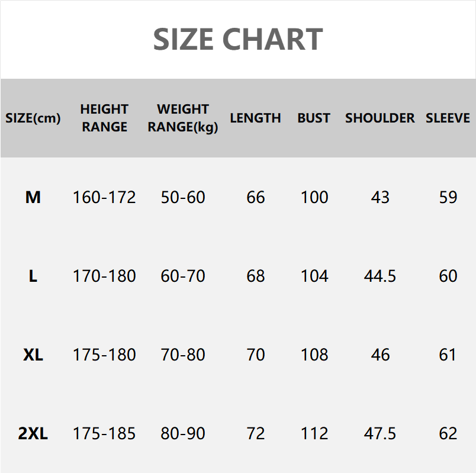Select the LENGTH column header
The image size is (476, 473).
[255, 118]
